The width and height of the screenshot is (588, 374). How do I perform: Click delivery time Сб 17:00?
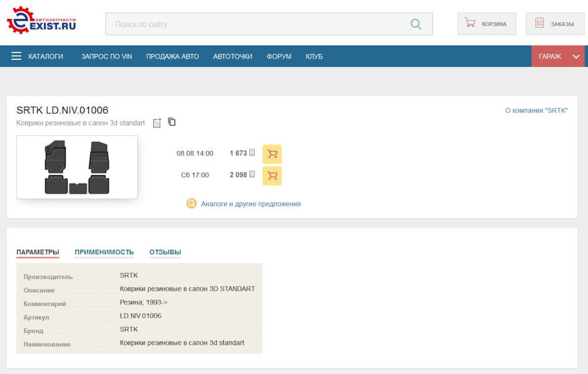[x=195, y=175]
